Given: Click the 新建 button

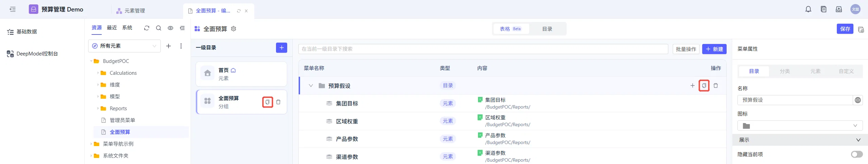Looking at the screenshot, I should point(714,49).
